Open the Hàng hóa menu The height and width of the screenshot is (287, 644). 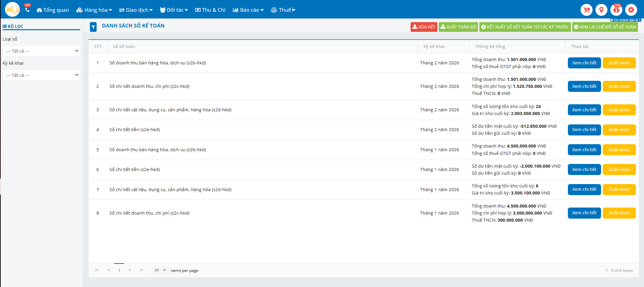pos(94,10)
